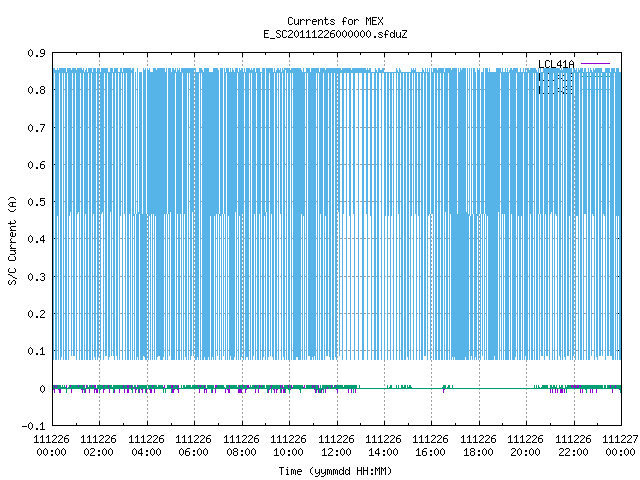Click the 'Time (yymmdd HH:MM)' x-axis label
The height and width of the screenshot is (480, 640).
[335, 471]
